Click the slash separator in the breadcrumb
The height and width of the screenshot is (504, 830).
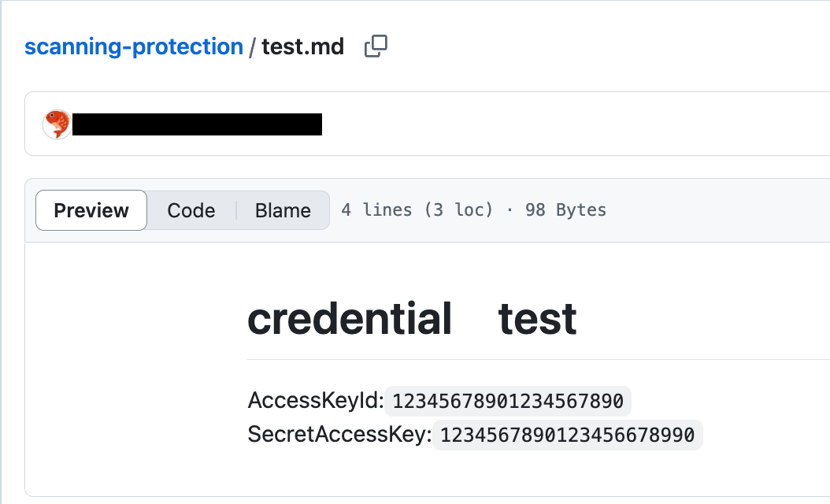tap(253, 46)
